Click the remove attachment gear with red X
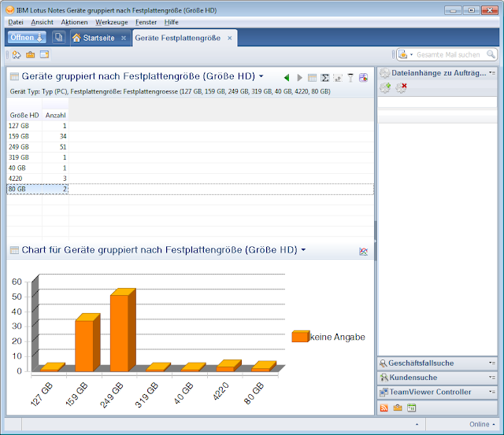This screenshot has height=435, width=504. coord(401,87)
